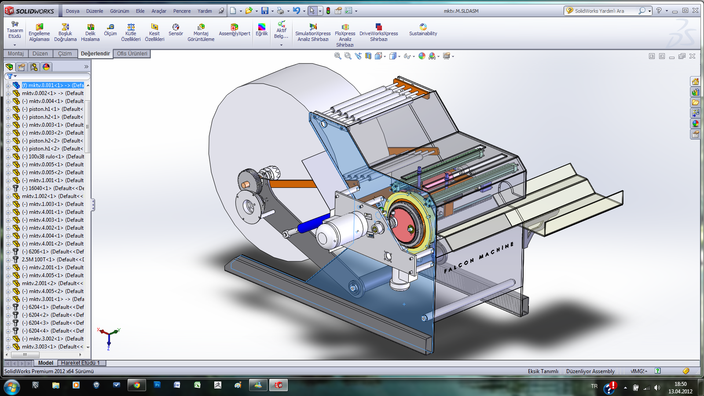Switch to the Çizim tab
Viewport: 704px width, 396px height.
[x=65, y=53]
